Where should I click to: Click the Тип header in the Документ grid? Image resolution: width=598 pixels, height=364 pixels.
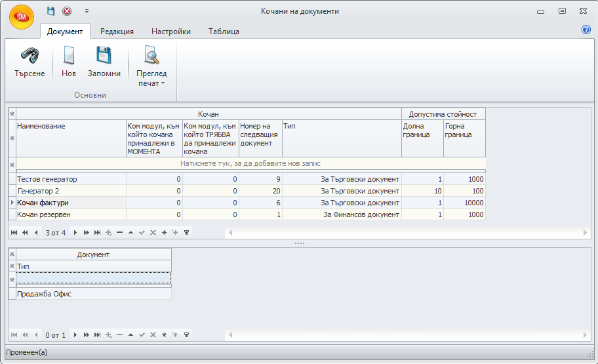pyautogui.click(x=93, y=266)
